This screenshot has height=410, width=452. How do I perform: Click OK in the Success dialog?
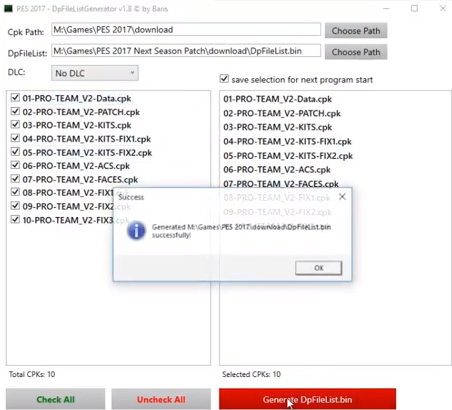(x=318, y=268)
